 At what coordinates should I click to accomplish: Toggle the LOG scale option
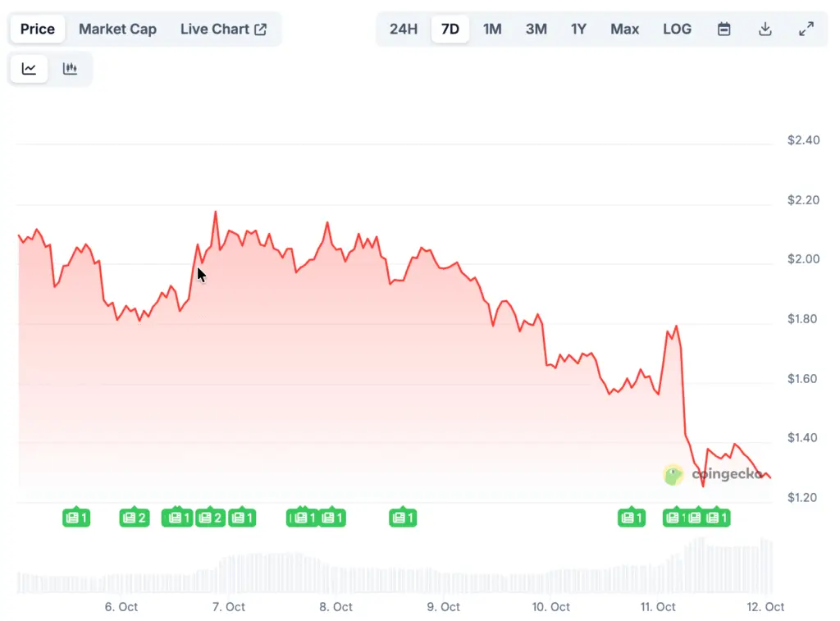(x=677, y=30)
